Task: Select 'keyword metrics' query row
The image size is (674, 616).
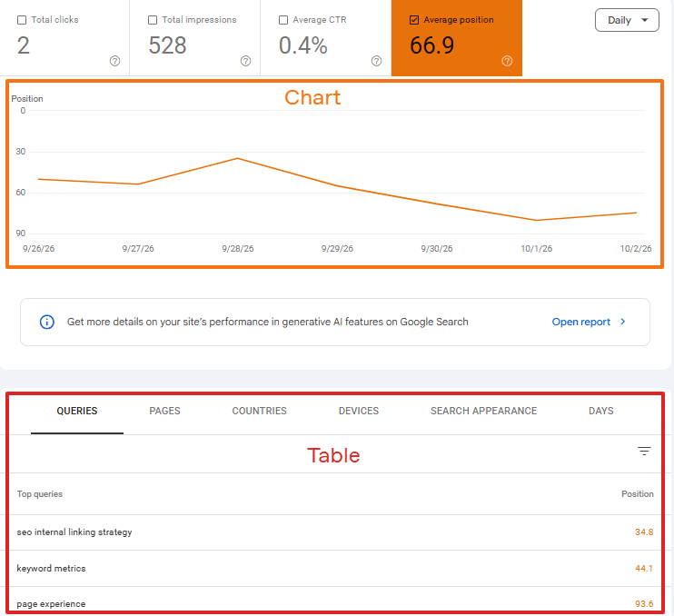Action: (335, 568)
